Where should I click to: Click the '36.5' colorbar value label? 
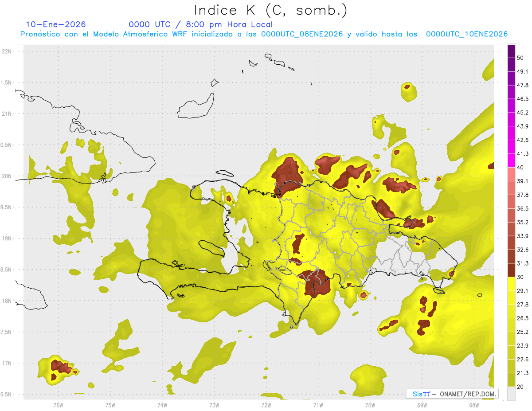[523, 209]
